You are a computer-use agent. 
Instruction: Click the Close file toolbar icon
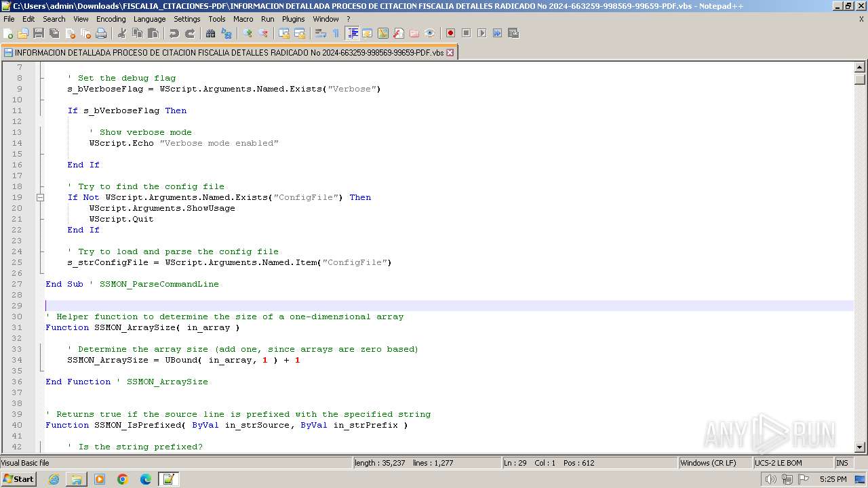coord(70,33)
